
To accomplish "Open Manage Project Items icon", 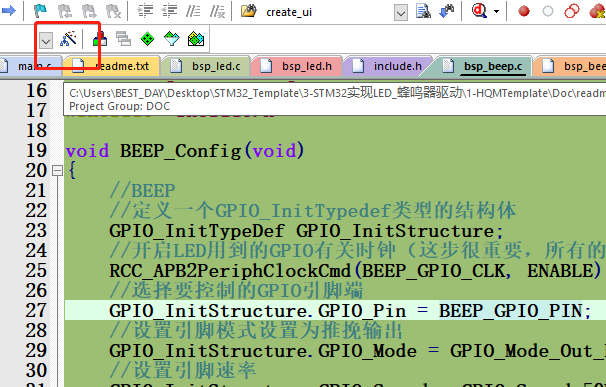I will pyautogui.click(x=100, y=39).
